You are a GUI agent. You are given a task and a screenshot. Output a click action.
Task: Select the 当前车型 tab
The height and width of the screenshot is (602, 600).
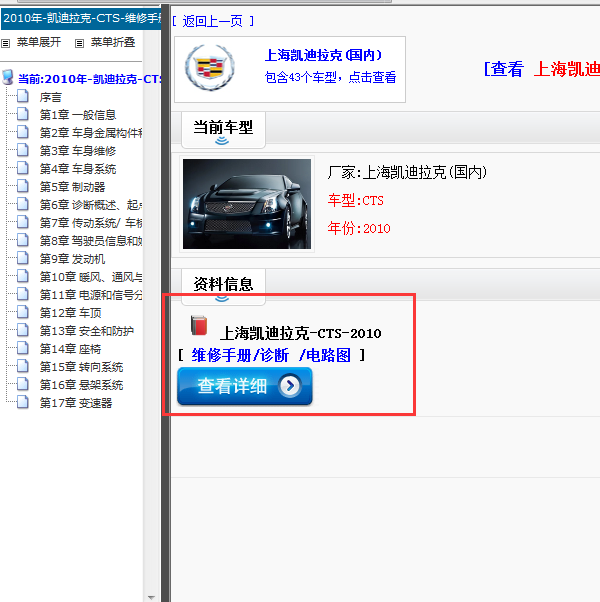tap(223, 130)
